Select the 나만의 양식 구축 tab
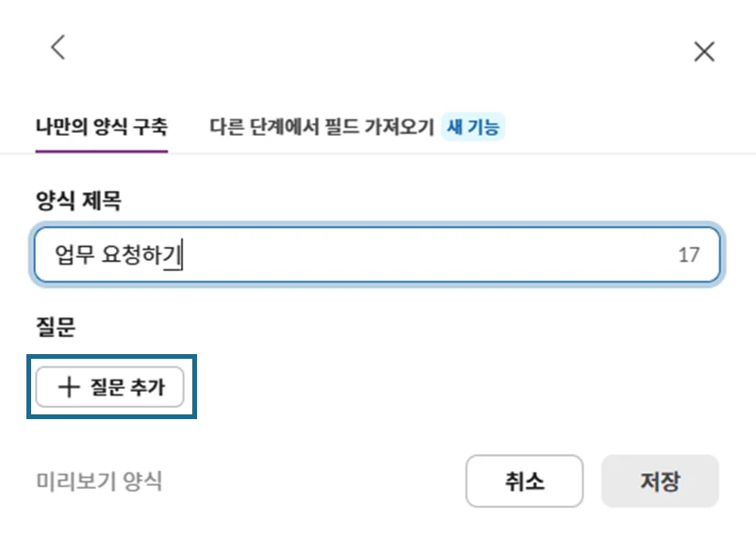756x534 pixels. [100, 127]
